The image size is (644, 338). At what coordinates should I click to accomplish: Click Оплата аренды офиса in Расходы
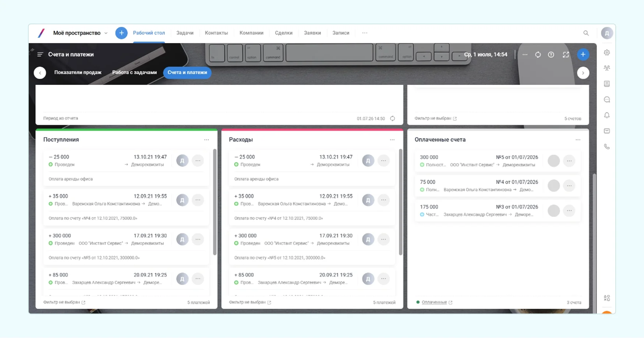[x=256, y=179]
